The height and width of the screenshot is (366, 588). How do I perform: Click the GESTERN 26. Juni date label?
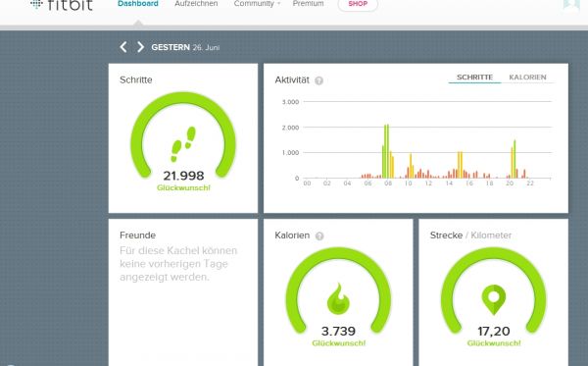(x=185, y=47)
